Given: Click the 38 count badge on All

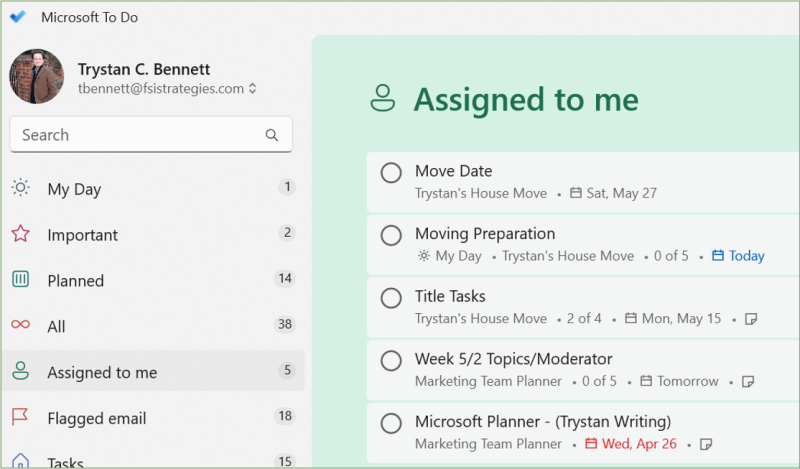Looking at the screenshot, I should tap(285, 325).
